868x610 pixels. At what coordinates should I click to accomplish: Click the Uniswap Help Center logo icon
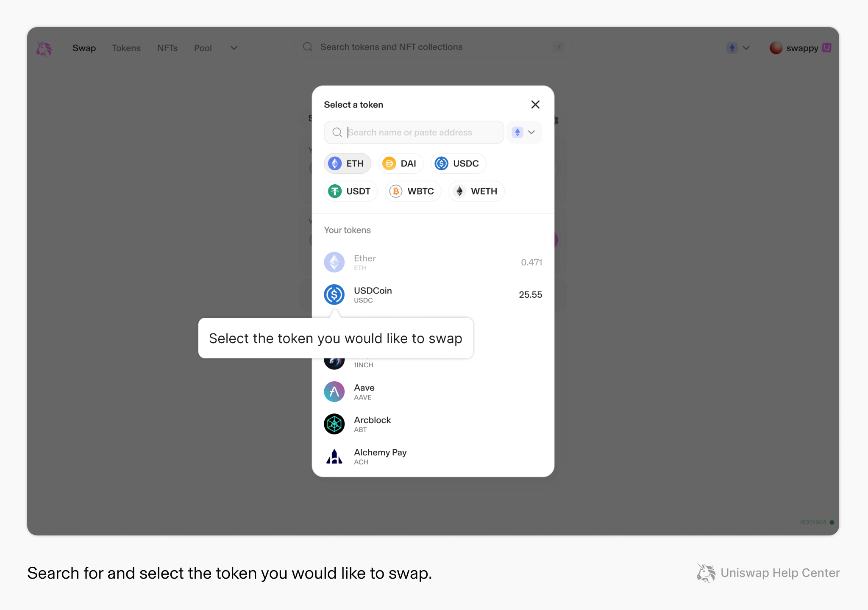(x=706, y=573)
